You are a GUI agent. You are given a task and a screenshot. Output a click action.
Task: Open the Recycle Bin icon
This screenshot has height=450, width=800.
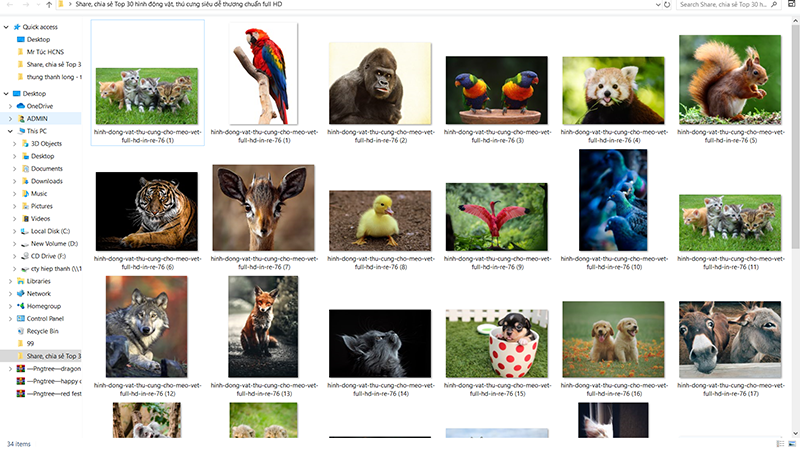21,331
